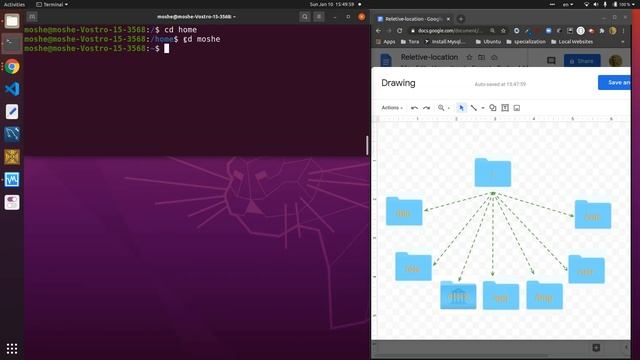Viewport: 640px width, 360px height.
Task: Click Activities in the top bar
Action: coord(14,4)
